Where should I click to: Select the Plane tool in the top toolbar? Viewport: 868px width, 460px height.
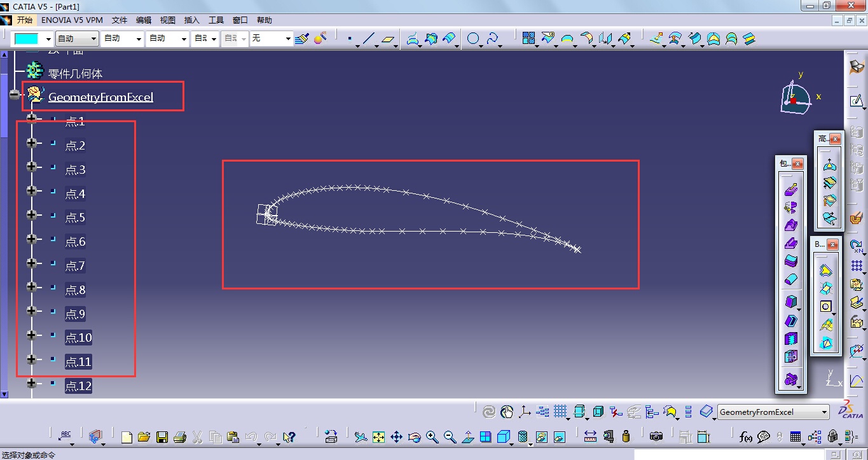pyautogui.click(x=387, y=39)
